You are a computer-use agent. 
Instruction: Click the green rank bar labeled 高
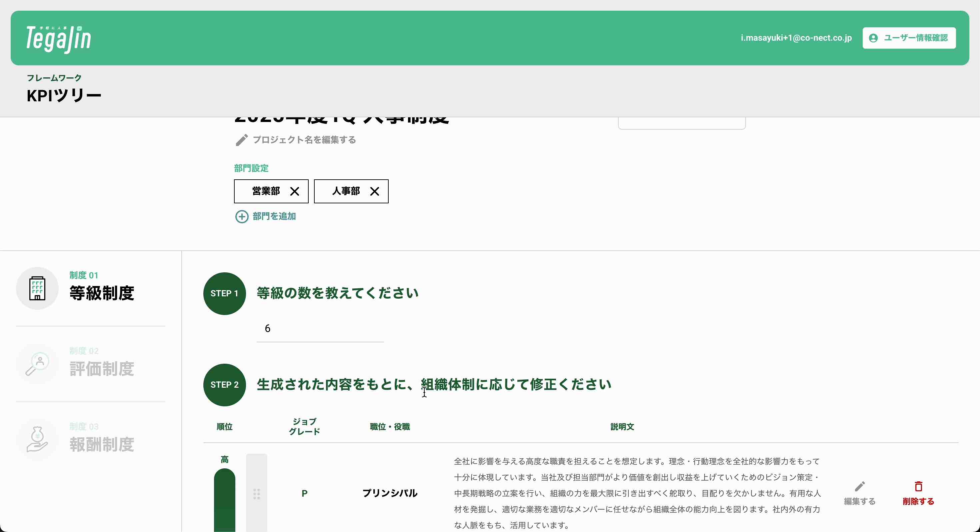(224, 499)
